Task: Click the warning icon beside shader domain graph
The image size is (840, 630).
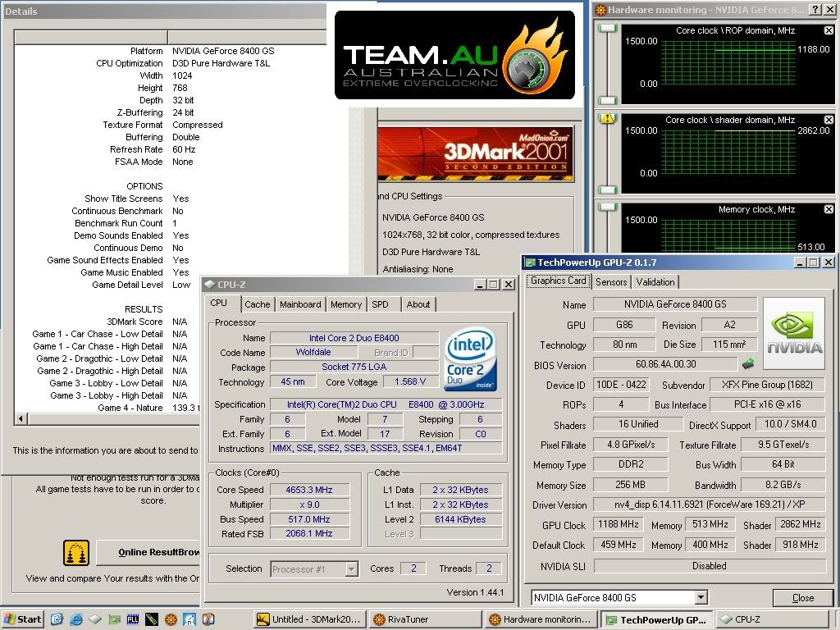Action: [608, 118]
